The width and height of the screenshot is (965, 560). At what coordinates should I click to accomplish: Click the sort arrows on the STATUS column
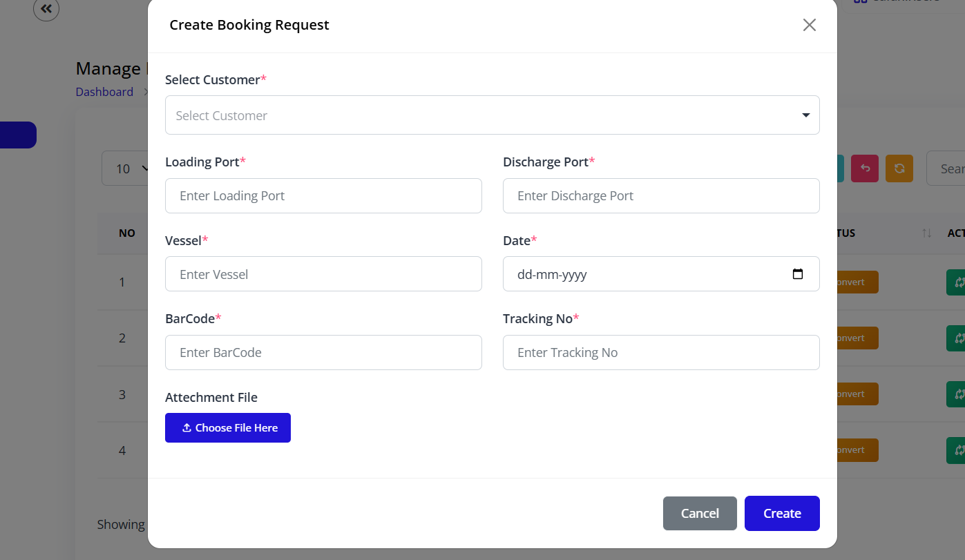pos(926,233)
